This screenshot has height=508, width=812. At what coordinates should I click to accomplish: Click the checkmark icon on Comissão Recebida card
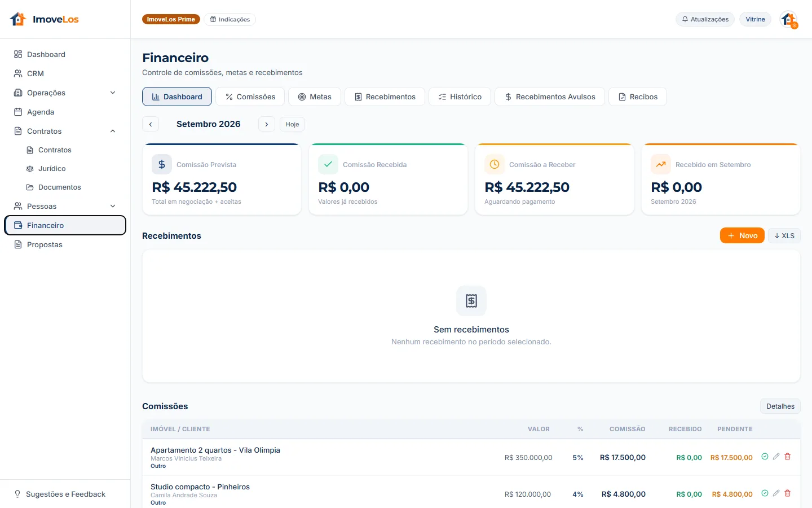coord(328,164)
